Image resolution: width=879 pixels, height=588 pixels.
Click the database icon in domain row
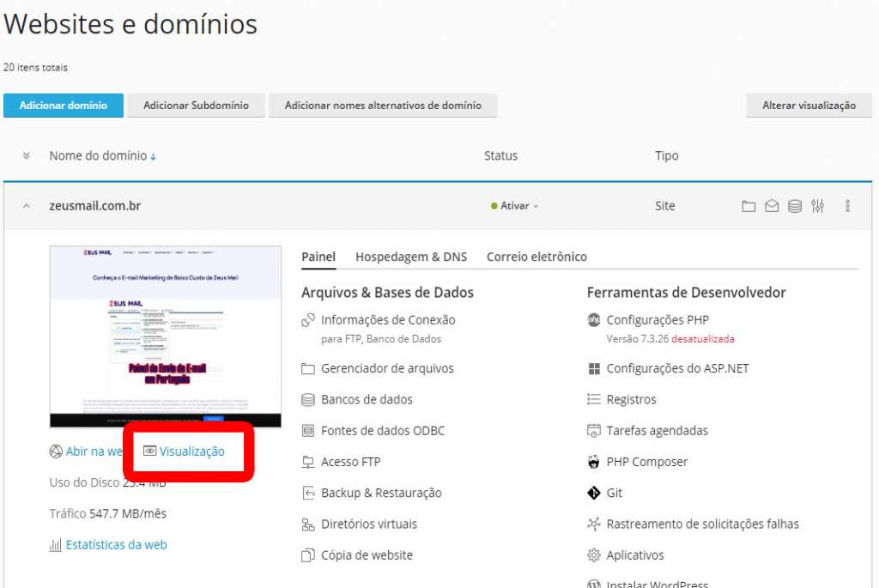coord(795,206)
